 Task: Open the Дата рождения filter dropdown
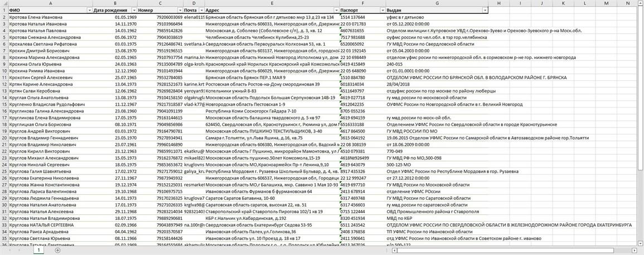tap(134, 10)
